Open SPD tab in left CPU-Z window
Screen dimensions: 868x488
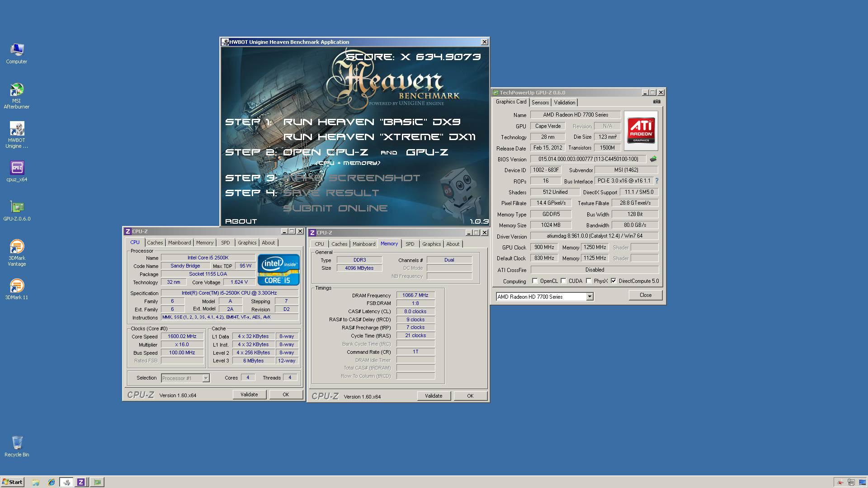coord(226,243)
